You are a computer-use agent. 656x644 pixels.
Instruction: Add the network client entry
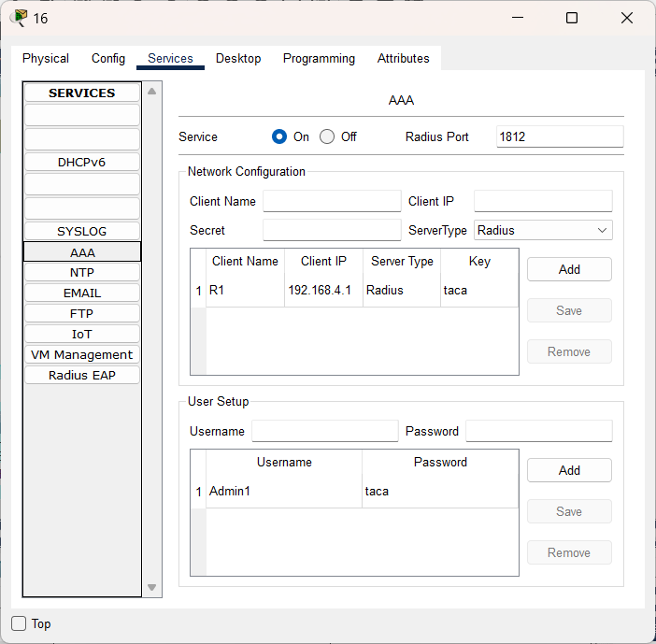569,269
